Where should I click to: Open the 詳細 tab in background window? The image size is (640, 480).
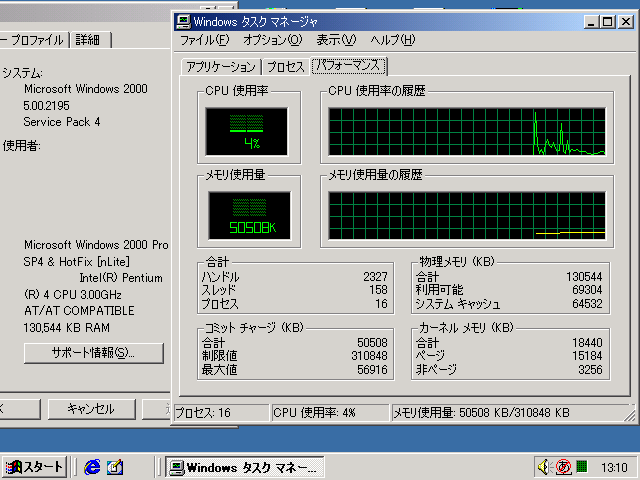click(x=90, y=40)
